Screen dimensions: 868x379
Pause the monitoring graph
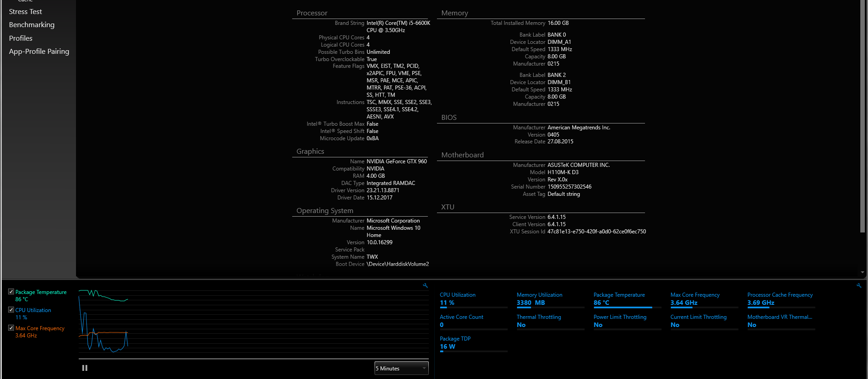pos(85,368)
